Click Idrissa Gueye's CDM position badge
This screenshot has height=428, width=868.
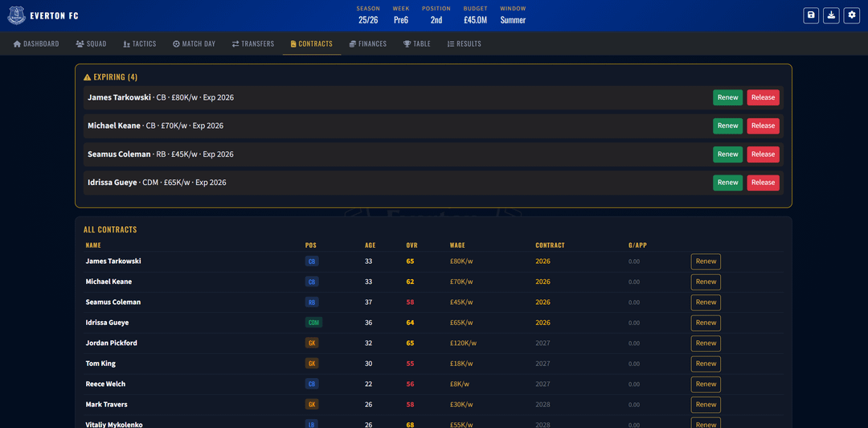coord(313,323)
